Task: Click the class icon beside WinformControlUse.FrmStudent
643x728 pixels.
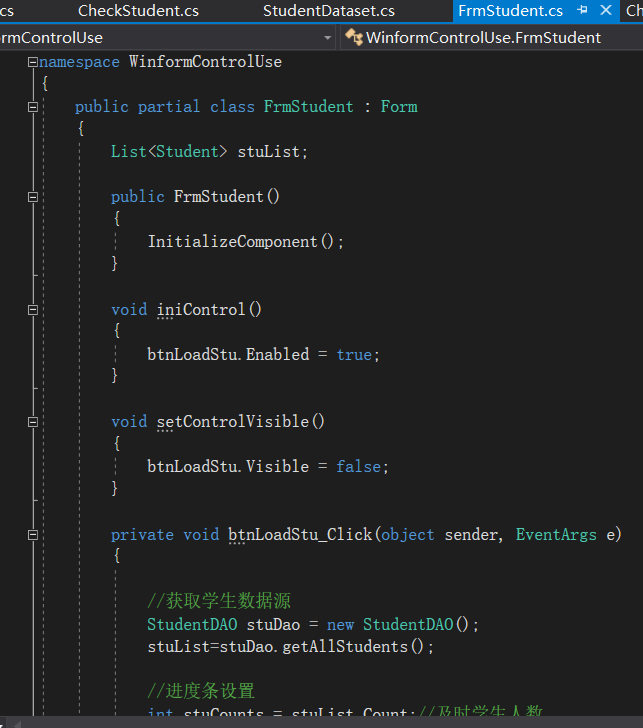Action: pos(354,37)
